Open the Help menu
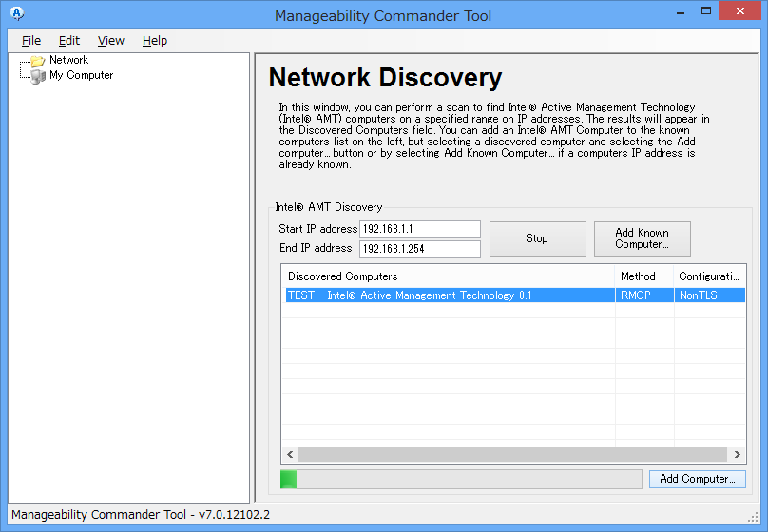This screenshot has width=768, height=532. (x=155, y=41)
